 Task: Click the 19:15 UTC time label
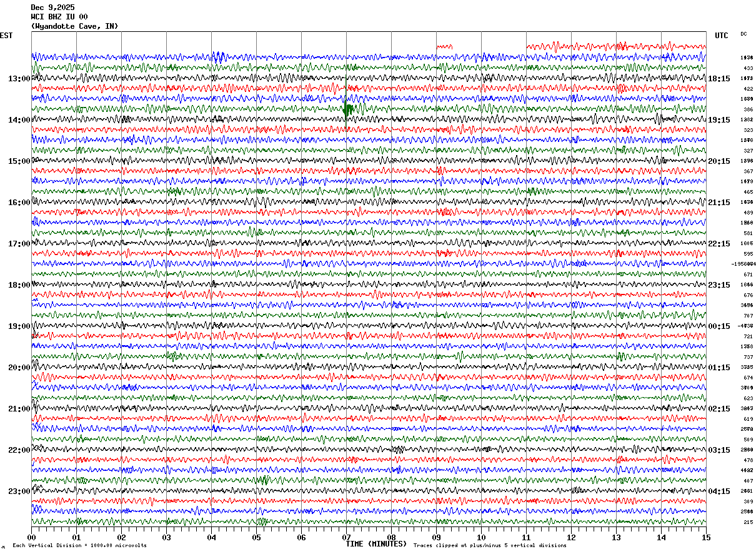pos(719,120)
